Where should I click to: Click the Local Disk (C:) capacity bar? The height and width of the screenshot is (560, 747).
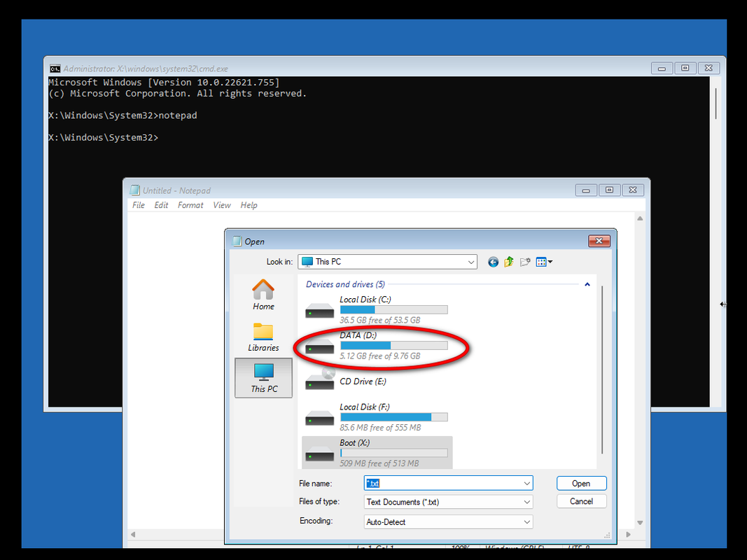(394, 309)
